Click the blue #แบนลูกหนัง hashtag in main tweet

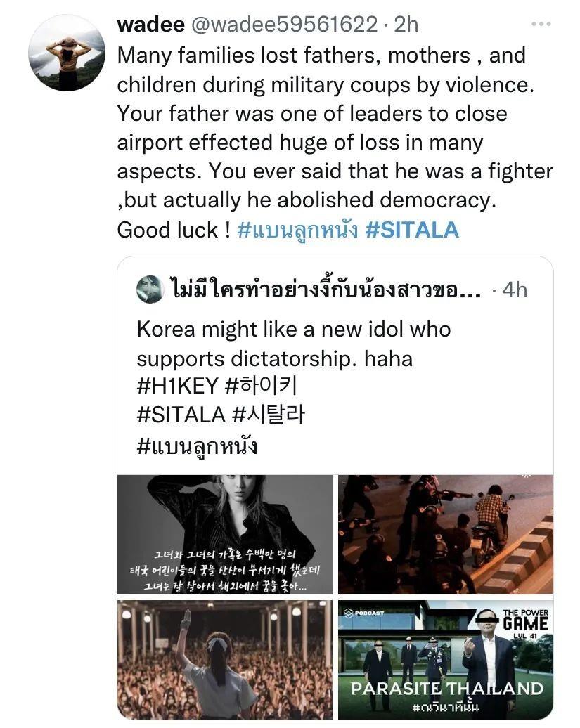point(297,230)
